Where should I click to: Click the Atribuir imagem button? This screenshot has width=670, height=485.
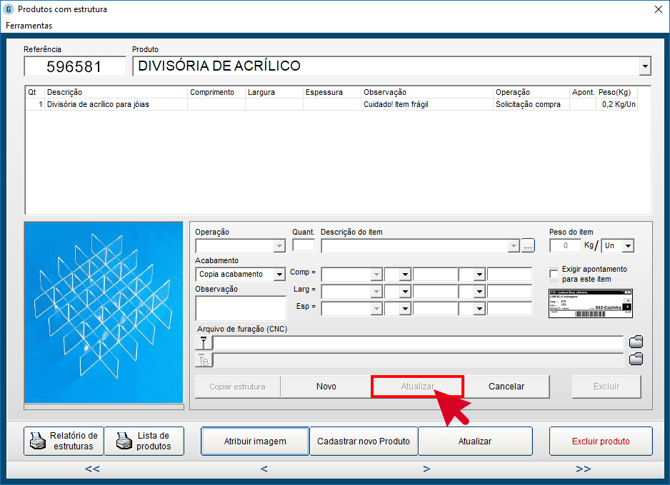[255, 441]
